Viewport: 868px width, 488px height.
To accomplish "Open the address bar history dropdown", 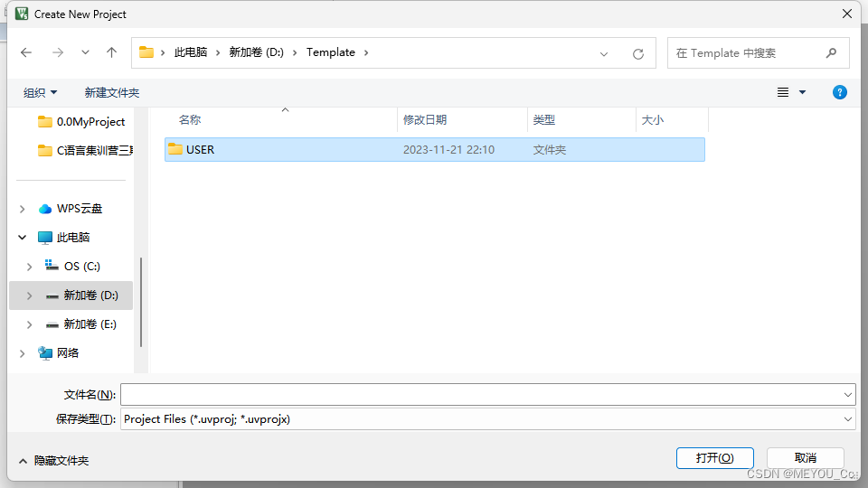I will pos(603,53).
